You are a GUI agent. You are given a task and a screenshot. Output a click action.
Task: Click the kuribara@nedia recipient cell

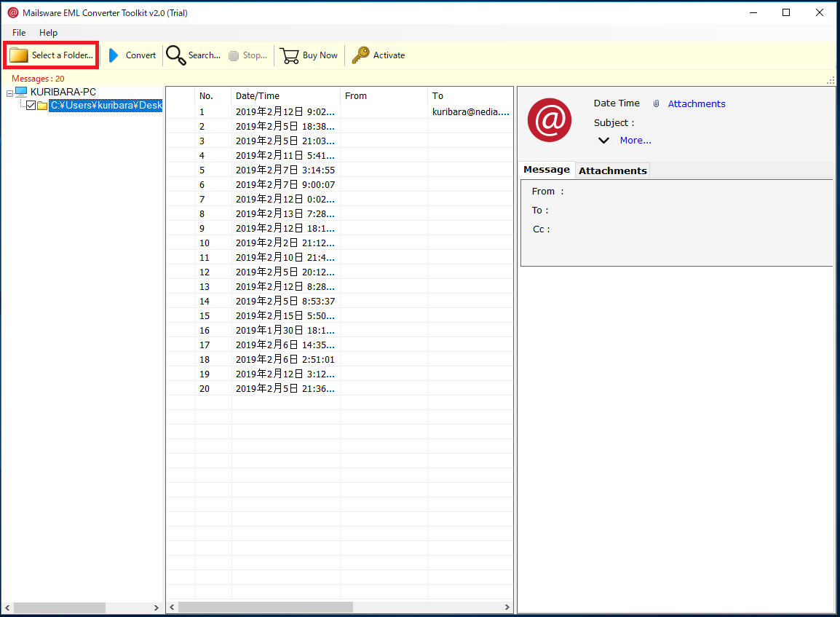click(x=470, y=111)
